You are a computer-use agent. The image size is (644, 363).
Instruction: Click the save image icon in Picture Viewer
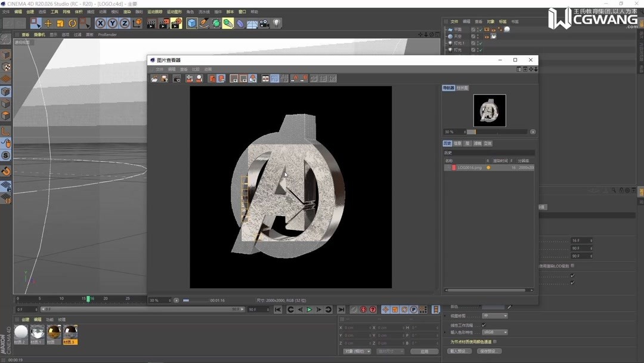click(x=163, y=78)
